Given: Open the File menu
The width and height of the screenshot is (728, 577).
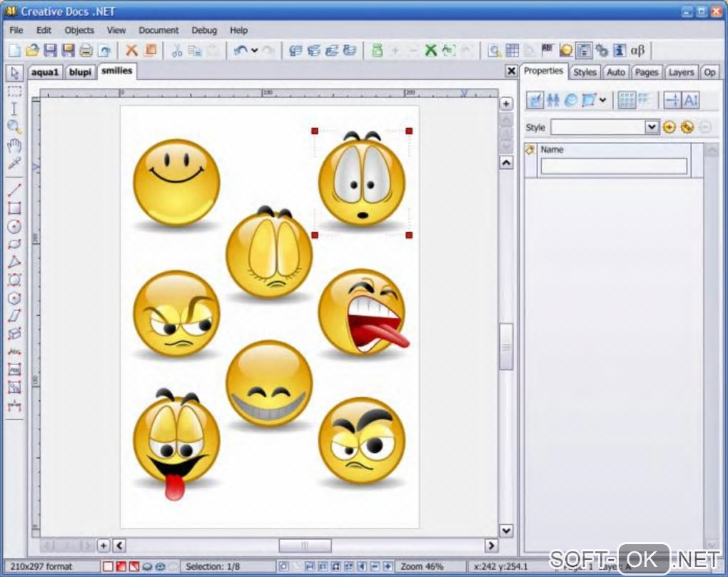Looking at the screenshot, I should [16, 30].
